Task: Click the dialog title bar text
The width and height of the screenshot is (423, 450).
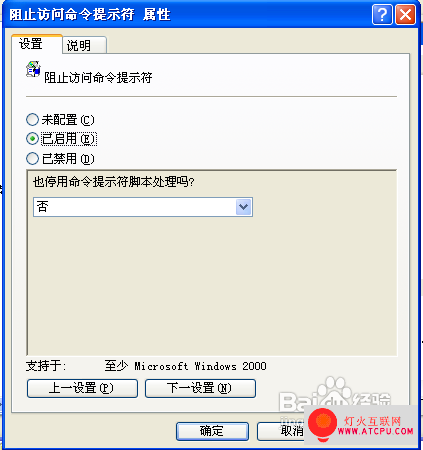Action: click(90, 15)
